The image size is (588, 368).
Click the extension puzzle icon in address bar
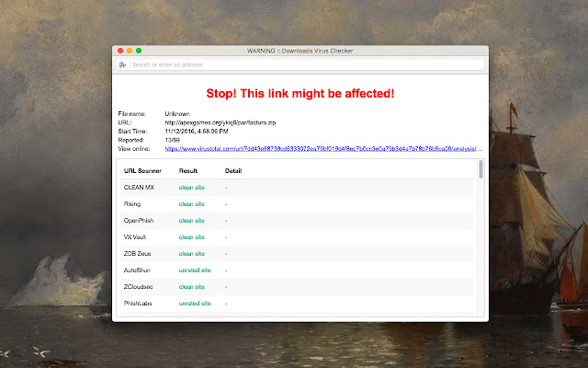pos(122,64)
